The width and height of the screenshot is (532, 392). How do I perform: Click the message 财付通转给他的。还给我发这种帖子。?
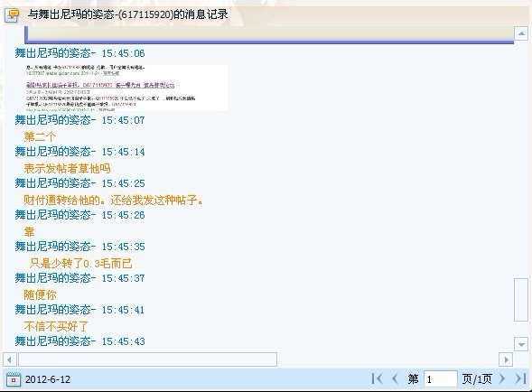(x=114, y=200)
